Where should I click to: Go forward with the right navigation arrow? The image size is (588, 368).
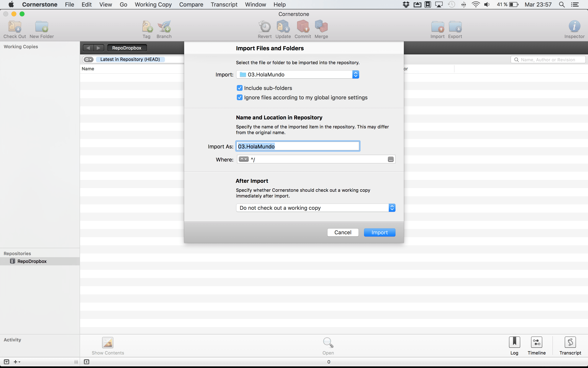pyautogui.click(x=99, y=48)
